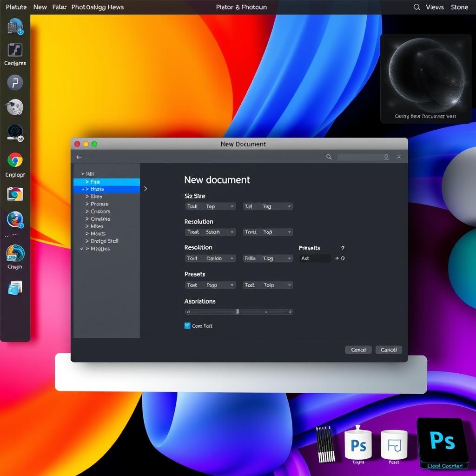Click the gray circular P icon in dock
Viewport: 476px width, 476px height.
point(15,82)
